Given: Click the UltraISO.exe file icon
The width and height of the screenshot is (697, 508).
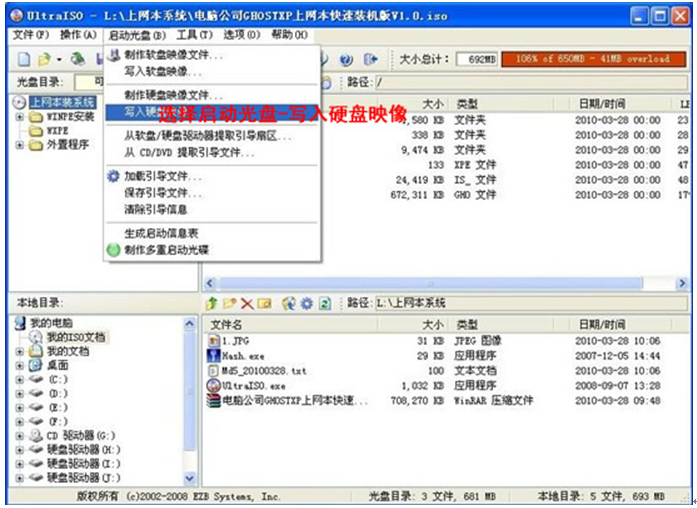Looking at the screenshot, I should point(214,385).
